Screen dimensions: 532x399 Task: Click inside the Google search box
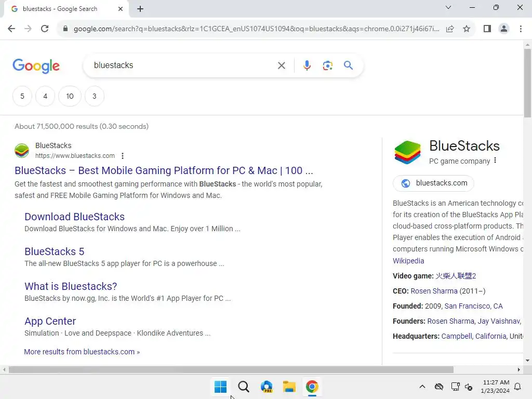point(183,65)
